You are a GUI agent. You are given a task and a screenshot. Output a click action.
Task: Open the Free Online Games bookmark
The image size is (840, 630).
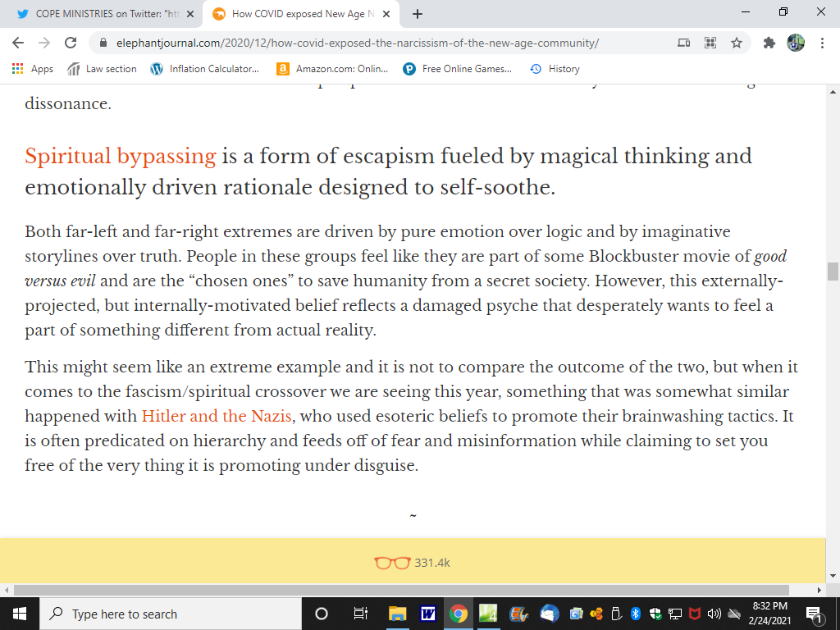click(458, 69)
